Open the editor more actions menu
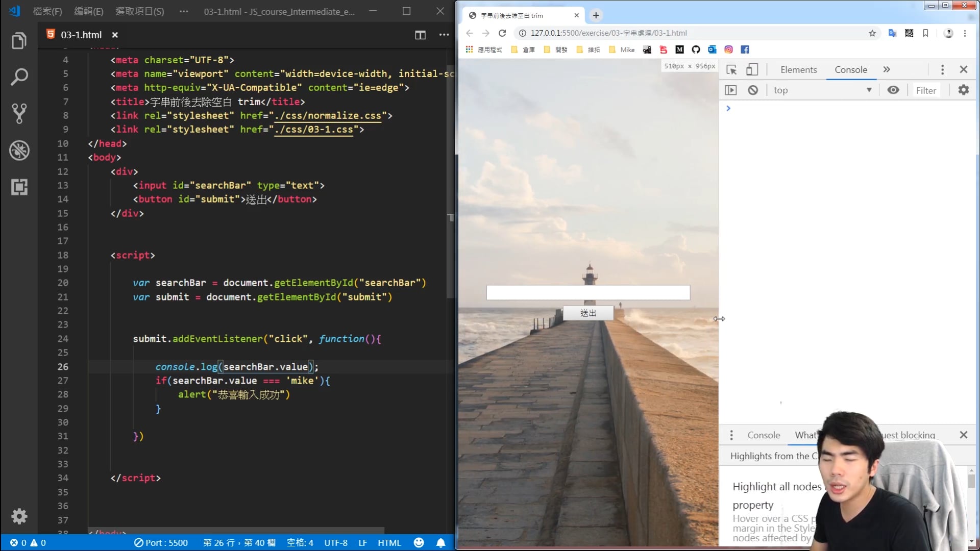 coord(444,35)
